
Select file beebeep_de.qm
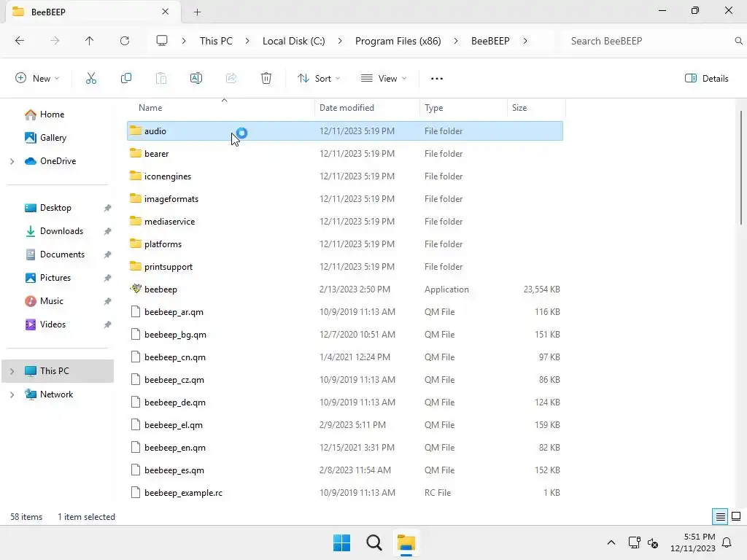345,402
